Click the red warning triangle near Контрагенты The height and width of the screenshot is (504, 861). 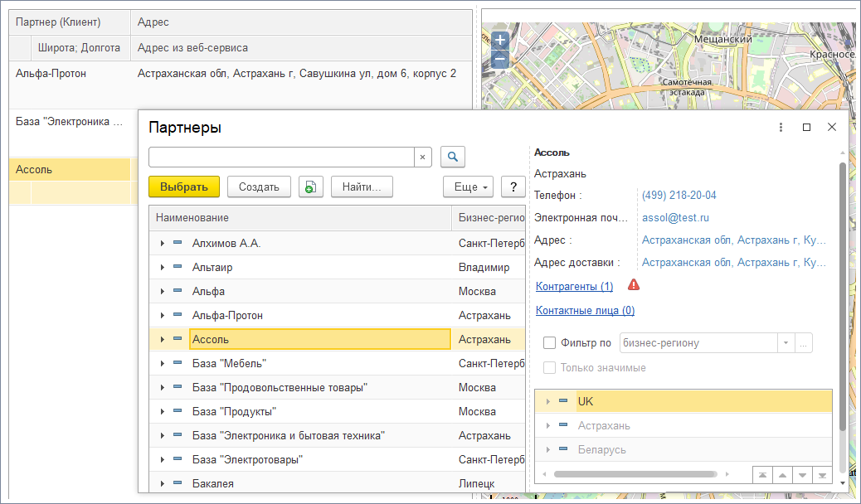(x=634, y=285)
